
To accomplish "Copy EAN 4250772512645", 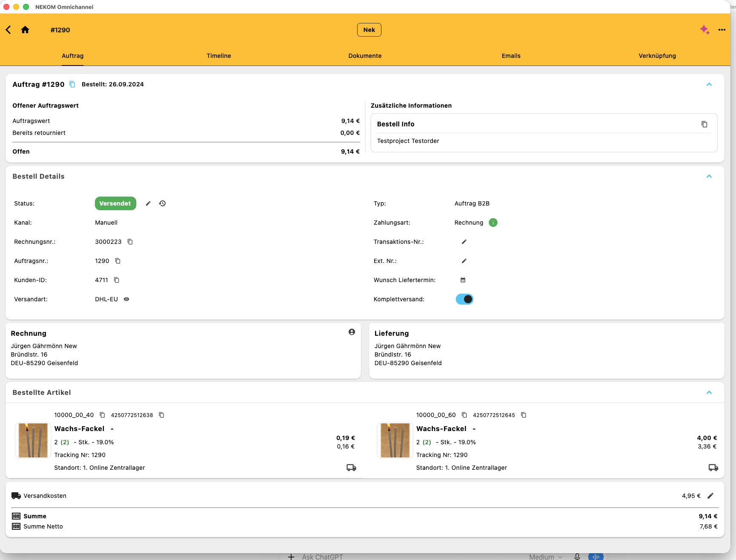I will [x=524, y=415].
